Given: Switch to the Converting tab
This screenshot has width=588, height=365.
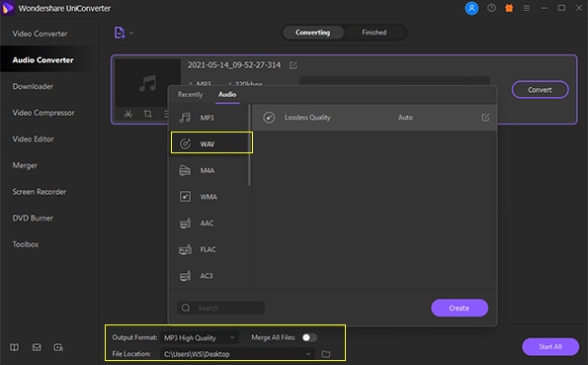Looking at the screenshot, I should tap(312, 33).
